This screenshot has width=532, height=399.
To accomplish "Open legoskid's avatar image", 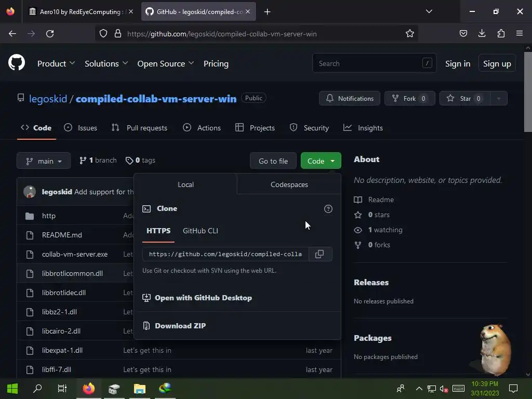I will (x=30, y=192).
